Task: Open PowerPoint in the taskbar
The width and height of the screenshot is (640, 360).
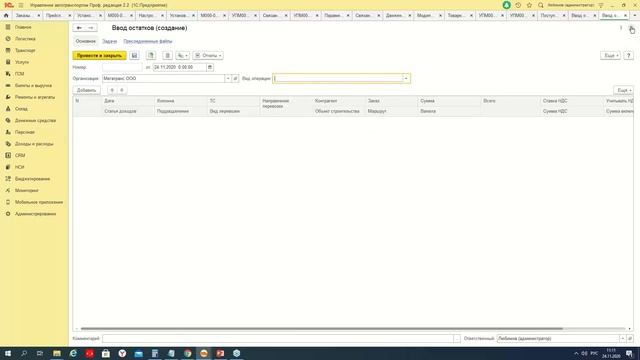Action: point(220,353)
